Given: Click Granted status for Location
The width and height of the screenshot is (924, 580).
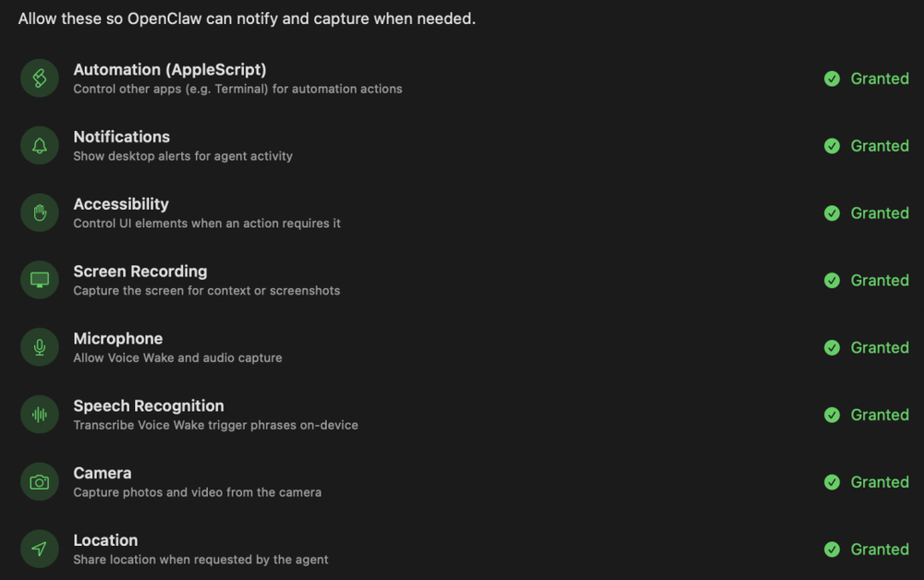Looking at the screenshot, I should pyautogui.click(x=879, y=550).
